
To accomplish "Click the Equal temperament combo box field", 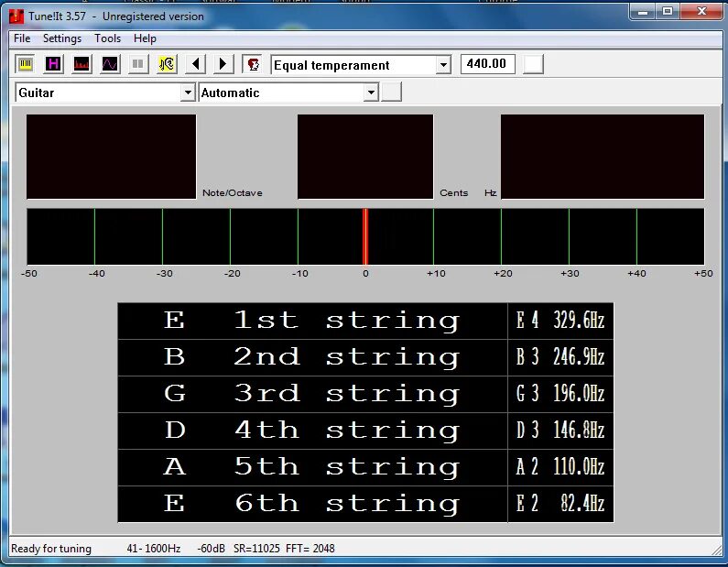I will click(361, 65).
